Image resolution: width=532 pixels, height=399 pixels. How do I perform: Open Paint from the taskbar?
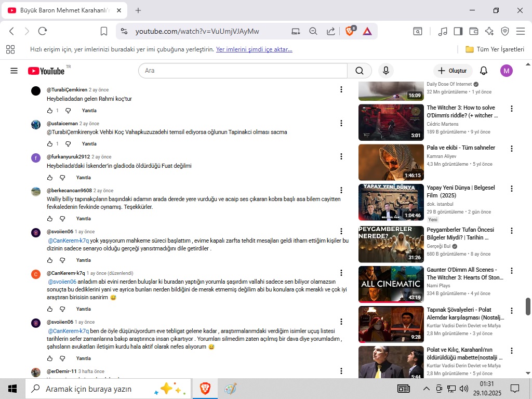pos(230,389)
